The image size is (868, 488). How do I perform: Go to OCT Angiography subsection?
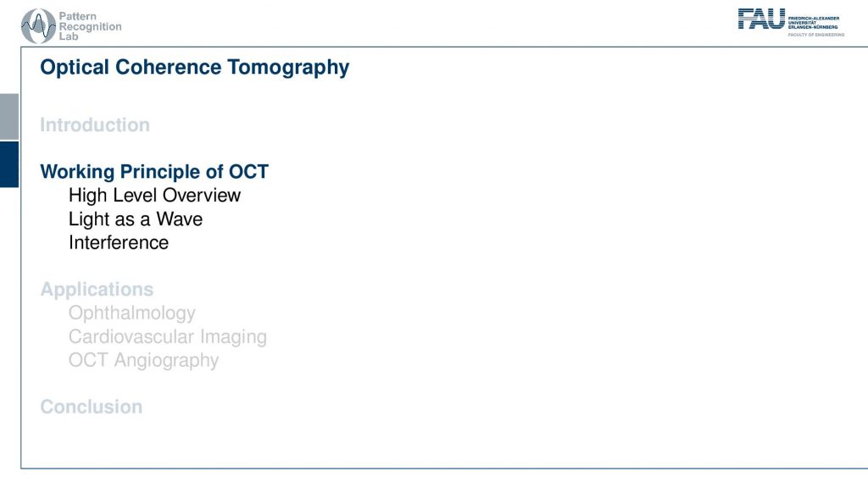143,360
